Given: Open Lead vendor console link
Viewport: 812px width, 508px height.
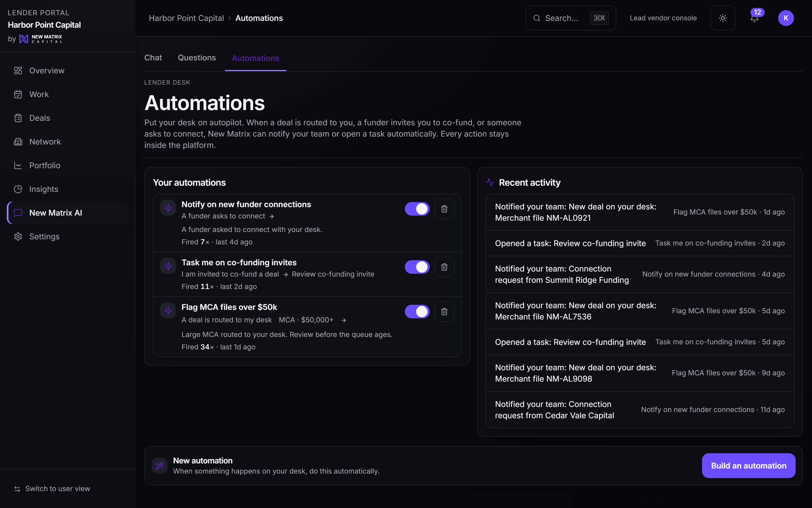Looking at the screenshot, I should pos(663,18).
